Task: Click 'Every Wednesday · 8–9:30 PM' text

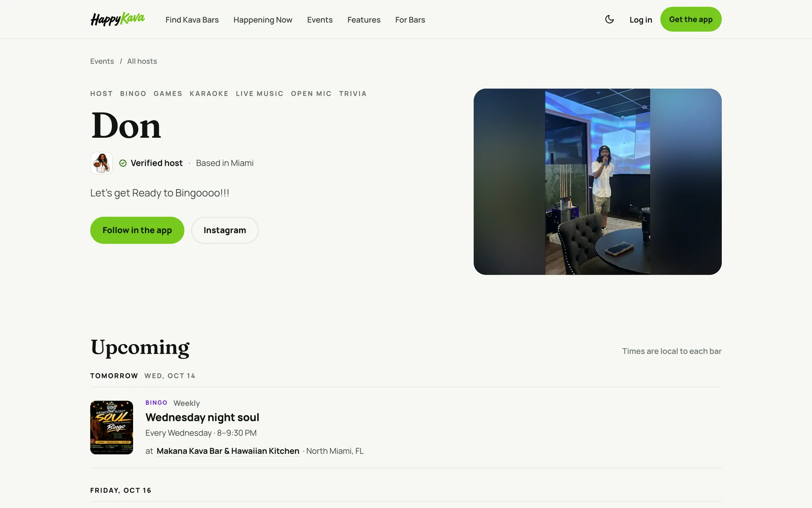Action: (201, 433)
